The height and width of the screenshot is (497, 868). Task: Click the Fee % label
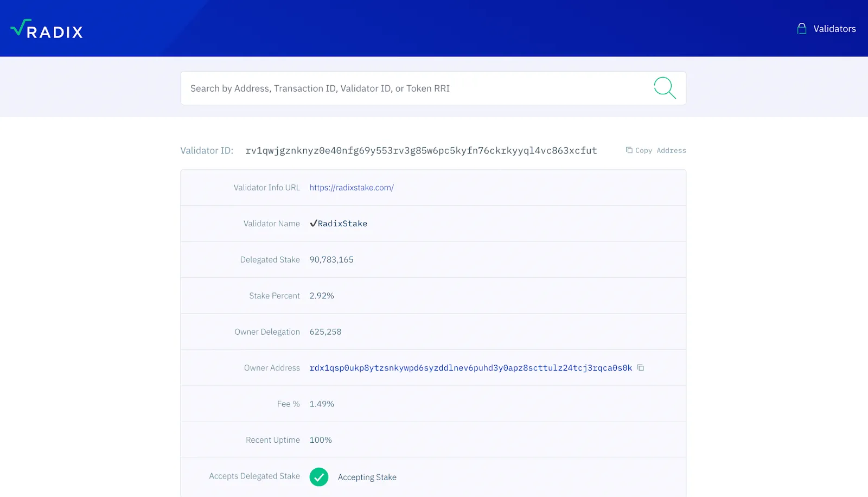click(289, 404)
